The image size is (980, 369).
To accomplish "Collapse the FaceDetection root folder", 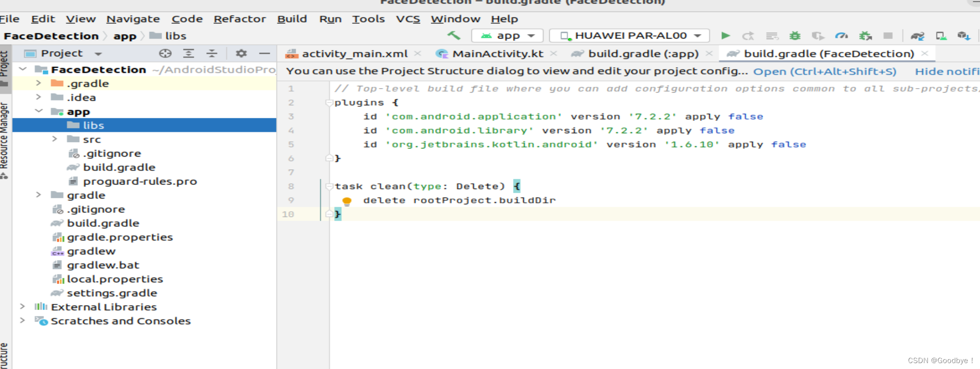I will point(23,70).
